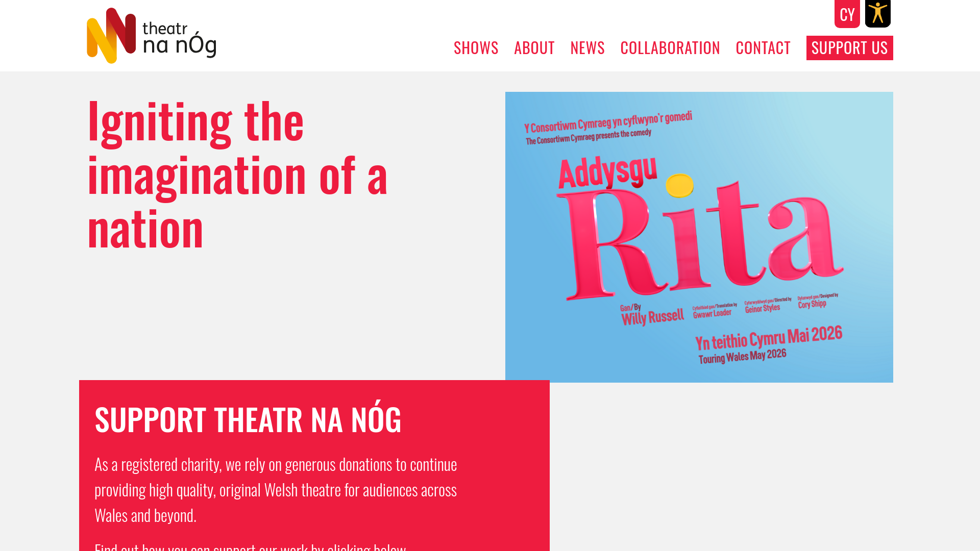Click the Support Us button
The width and height of the screenshot is (980, 551).
(x=849, y=48)
